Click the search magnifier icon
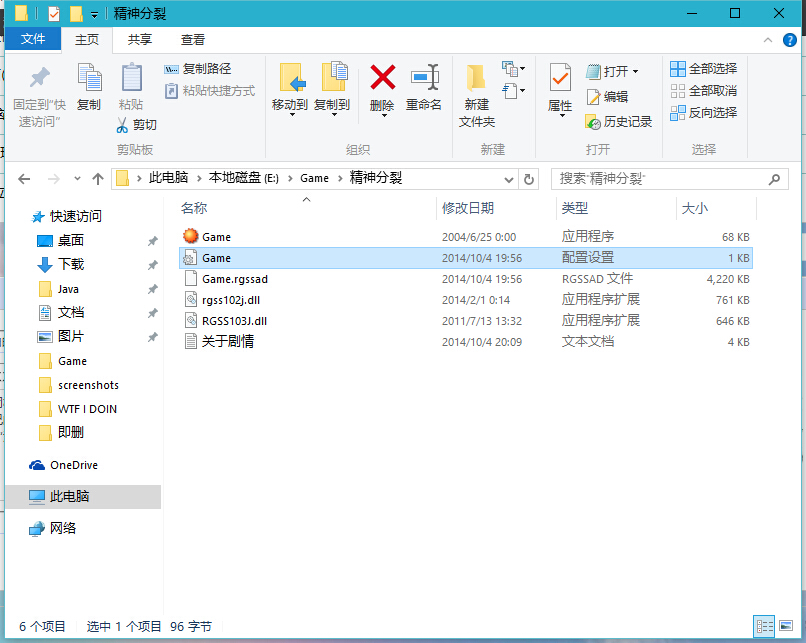The image size is (806, 643). pyautogui.click(x=774, y=179)
